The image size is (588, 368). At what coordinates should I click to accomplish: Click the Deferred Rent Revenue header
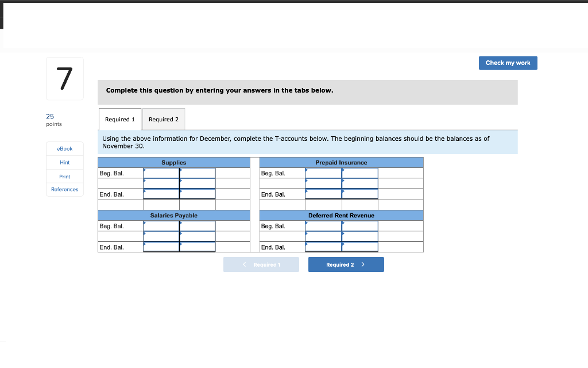(341, 216)
